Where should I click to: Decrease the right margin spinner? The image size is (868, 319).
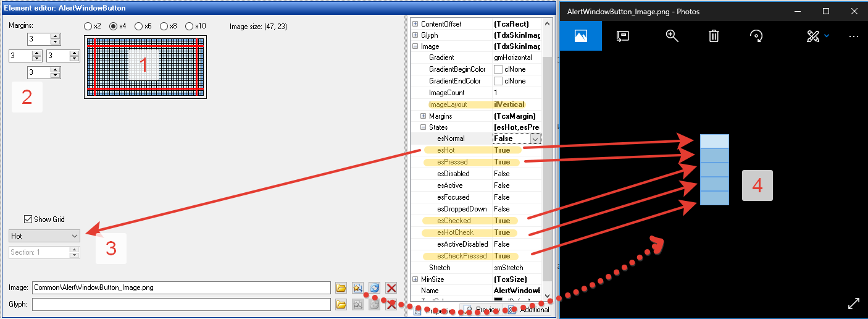(x=74, y=59)
